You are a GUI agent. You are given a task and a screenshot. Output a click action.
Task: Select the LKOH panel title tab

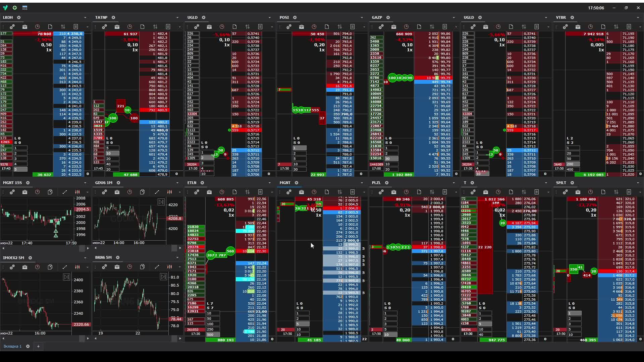coord(8,17)
